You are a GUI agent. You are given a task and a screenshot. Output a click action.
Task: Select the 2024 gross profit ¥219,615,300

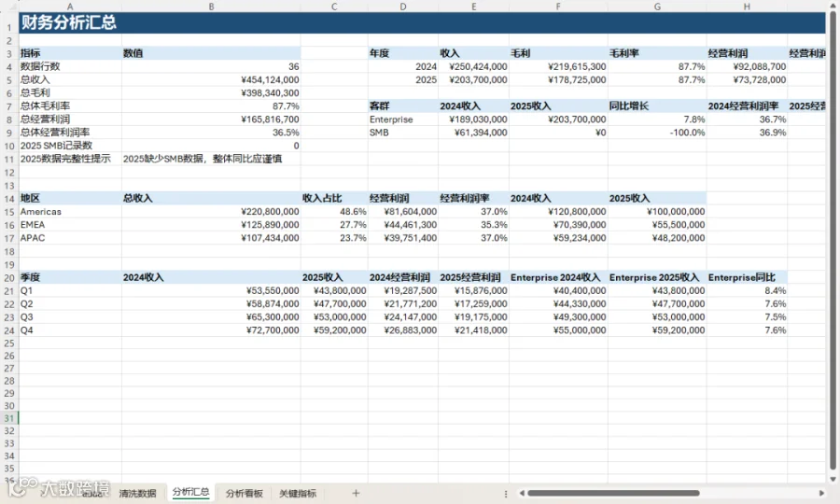tap(558, 66)
